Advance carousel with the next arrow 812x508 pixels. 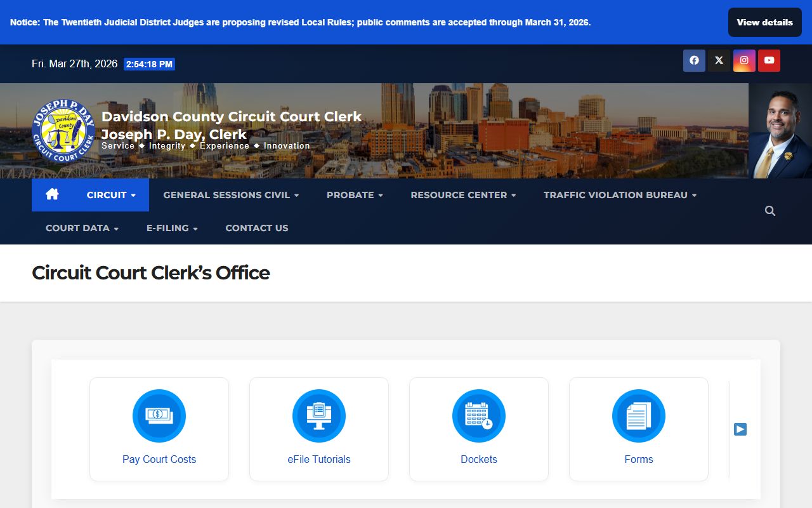pyautogui.click(x=740, y=429)
